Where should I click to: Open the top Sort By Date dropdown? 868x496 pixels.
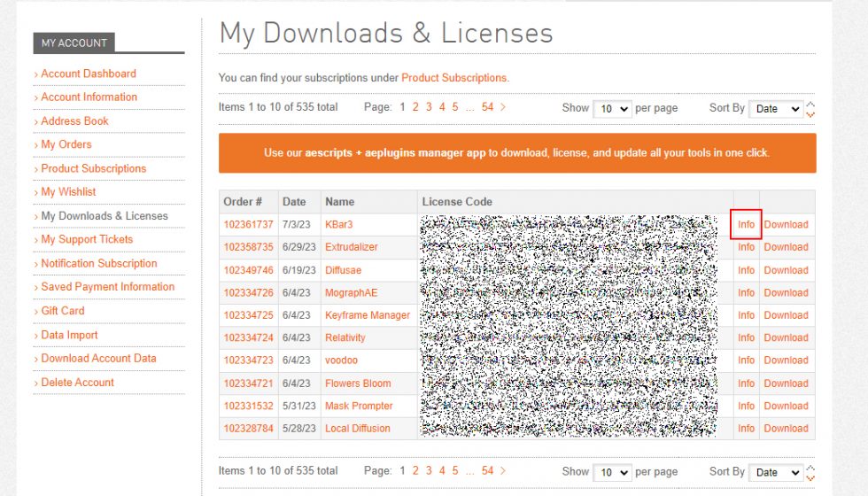tap(775, 109)
